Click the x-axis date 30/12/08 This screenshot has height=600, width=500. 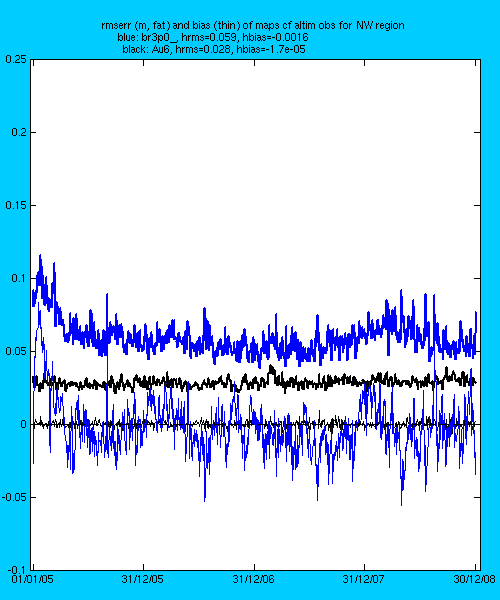coord(475,579)
